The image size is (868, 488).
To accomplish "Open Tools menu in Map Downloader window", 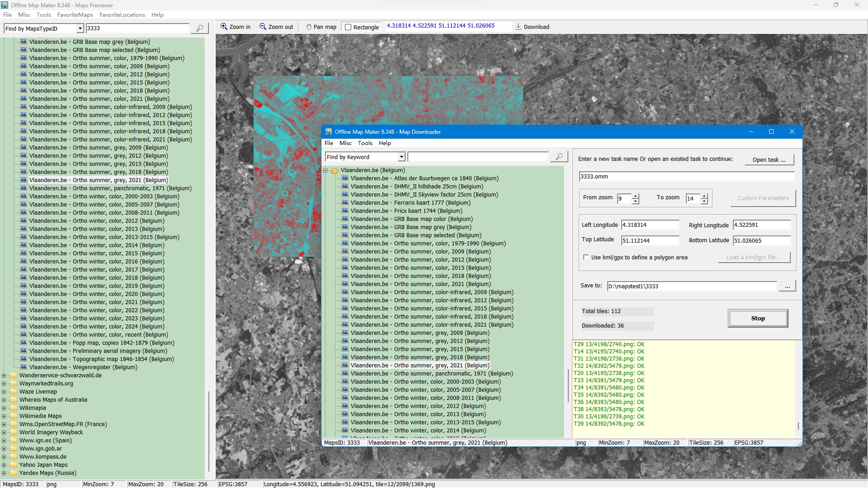I will [365, 143].
